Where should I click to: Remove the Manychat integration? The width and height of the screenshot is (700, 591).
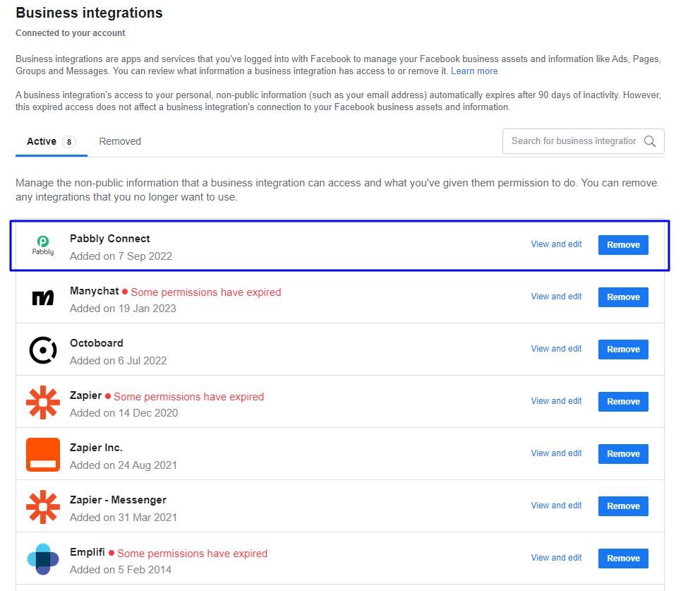(623, 297)
